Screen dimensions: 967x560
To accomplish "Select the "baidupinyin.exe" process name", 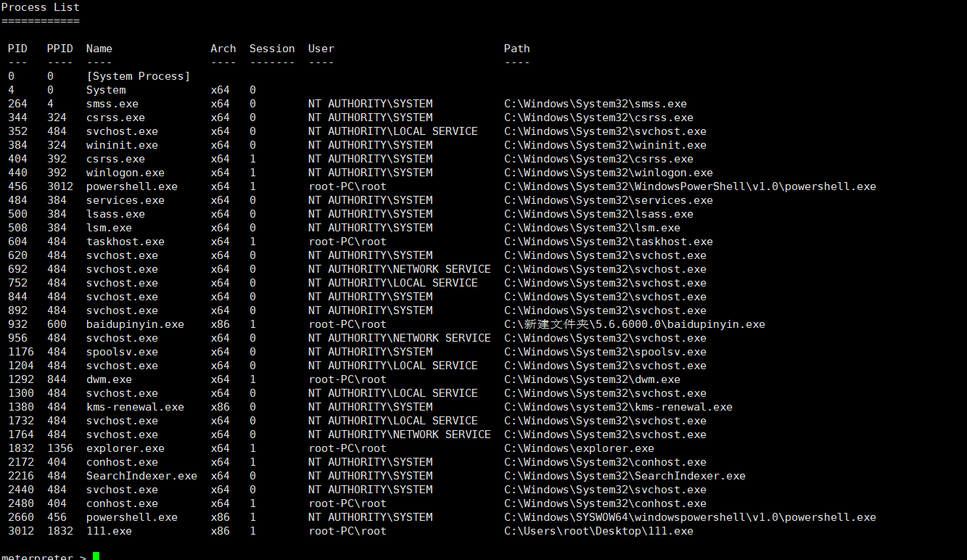I will point(135,324).
